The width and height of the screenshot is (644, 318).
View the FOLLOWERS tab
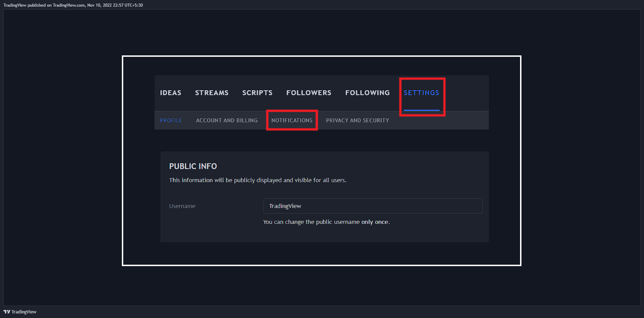point(309,93)
